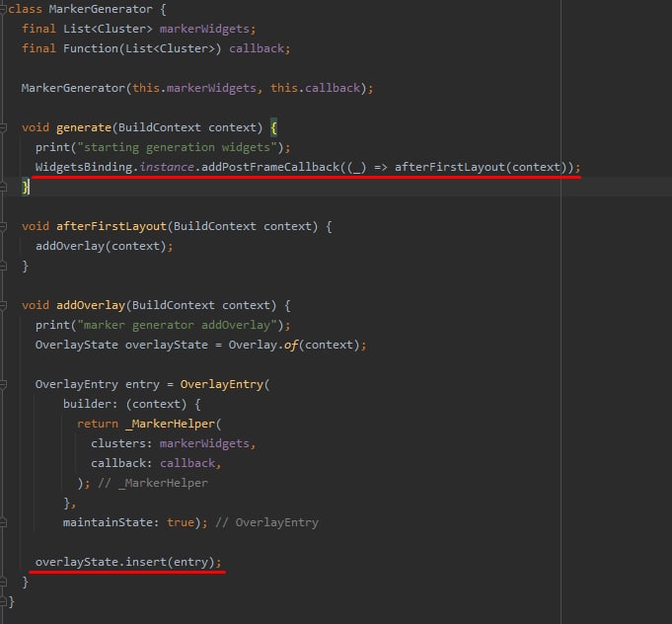Click 'callback' in the final Function field
672x624 pixels.
click(257, 48)
